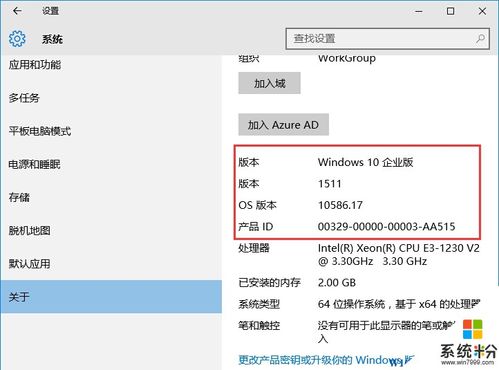This screenshot has height=370, width=499.
Task: Click product ID 00329-00000-00003-AA515
Action: coord(386,227)
